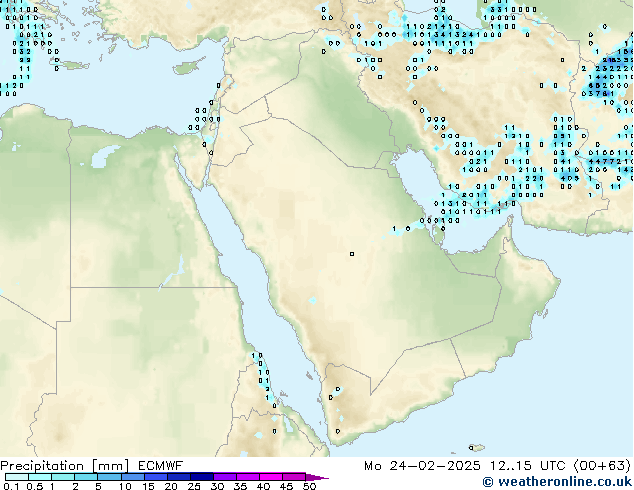This screenshot has height=490, width=634.
Task: Click the date '24-02-2025' in the caption
Action: (435, 466)
